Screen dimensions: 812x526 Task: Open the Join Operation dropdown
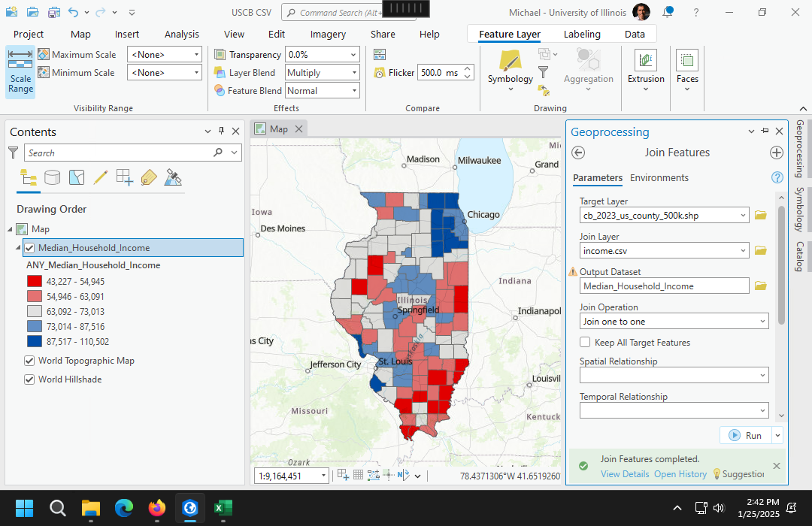674,322
